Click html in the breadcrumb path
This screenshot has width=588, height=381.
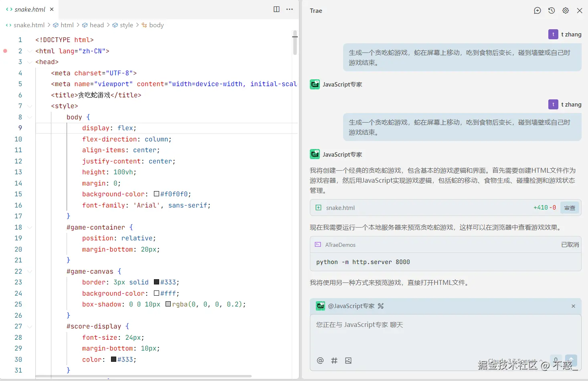[67, 25]
